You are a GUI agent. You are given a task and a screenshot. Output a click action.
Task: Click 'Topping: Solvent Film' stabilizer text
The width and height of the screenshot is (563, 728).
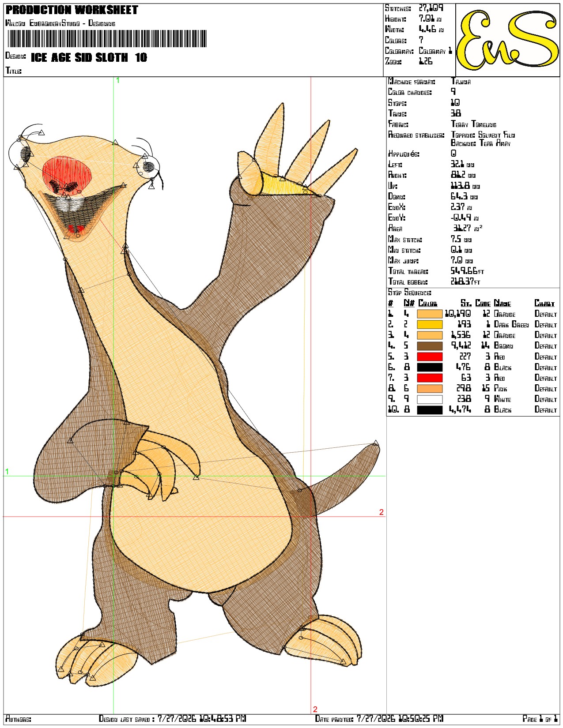(483, 135)
